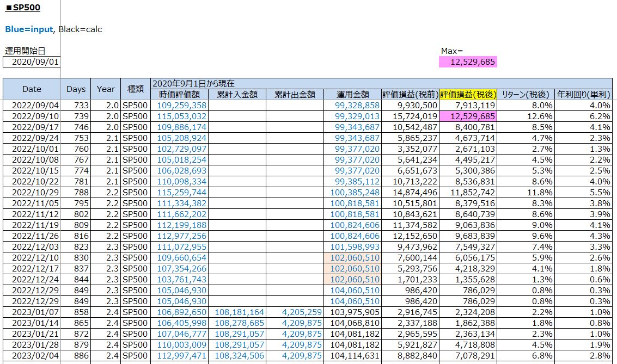Click the Days column header
Image resolution: width=617 pixels, height=364 pixels.
pyautogui.click(x=76, y=89)
